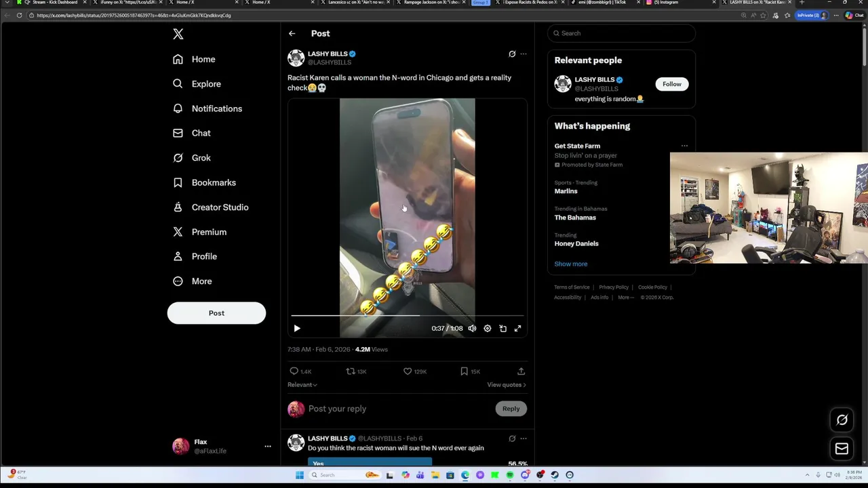This screenshot has height=488, width=868.
Task: Open Premium in the sidebar
Action: tap(199, 232)
